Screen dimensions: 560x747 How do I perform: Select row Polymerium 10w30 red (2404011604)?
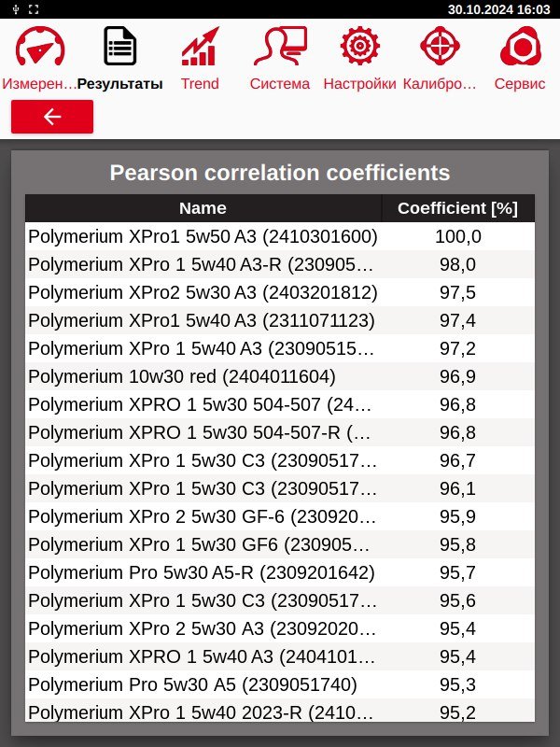[x=280, y=376]
